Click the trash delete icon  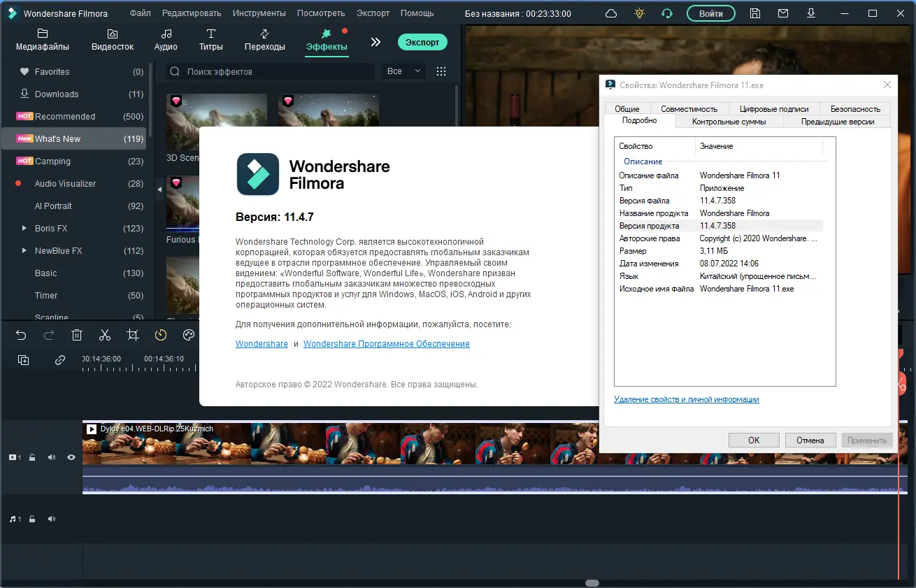click(x=77, y=335)
